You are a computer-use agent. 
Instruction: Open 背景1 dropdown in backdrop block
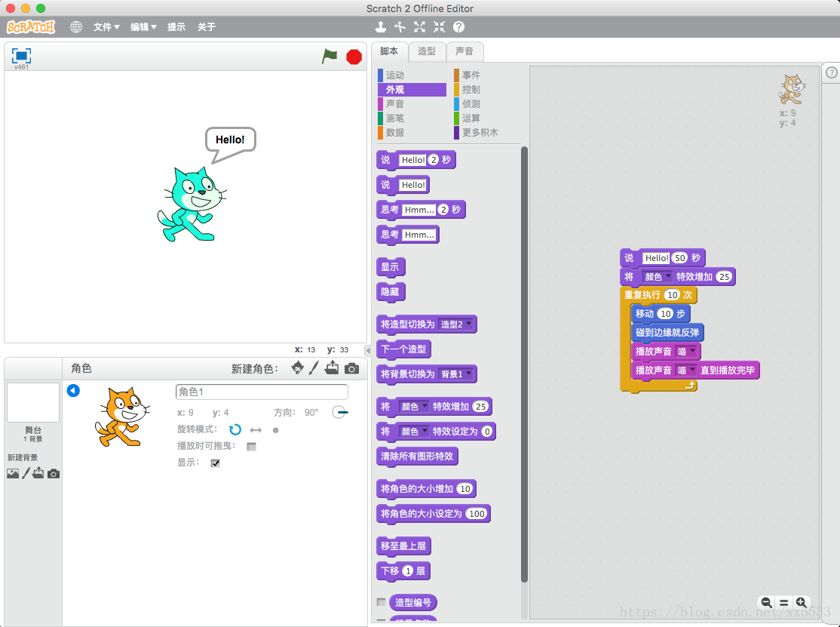pyautogui.click(x=456, y=374)
